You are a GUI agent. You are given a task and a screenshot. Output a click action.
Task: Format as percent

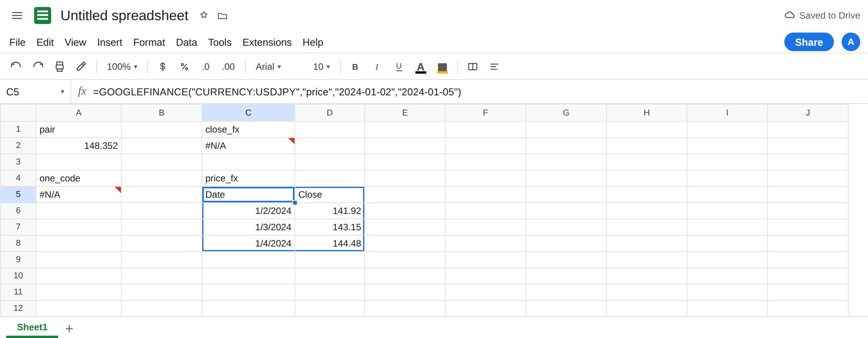184,67
